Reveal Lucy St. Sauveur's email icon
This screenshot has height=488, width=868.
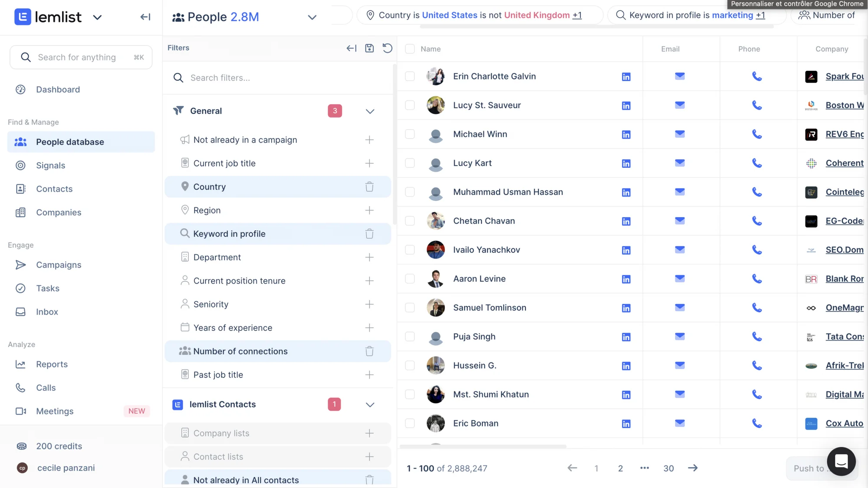coord(680,105)
